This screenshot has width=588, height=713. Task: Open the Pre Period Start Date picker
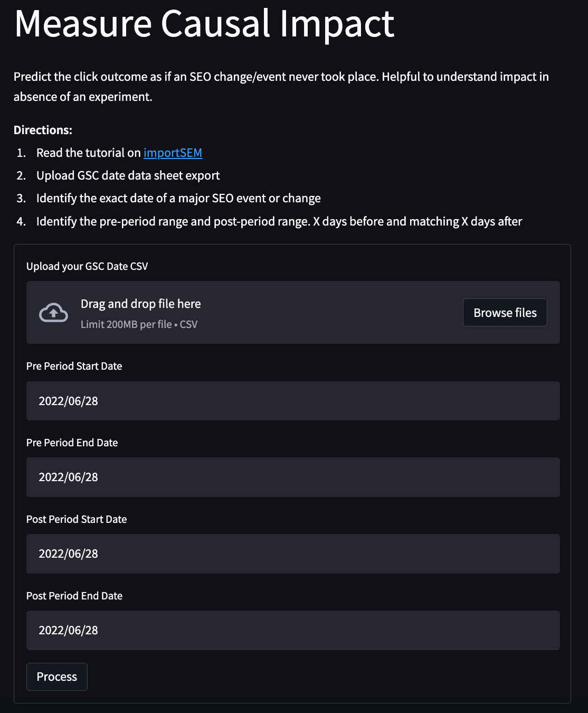[293, 401]
